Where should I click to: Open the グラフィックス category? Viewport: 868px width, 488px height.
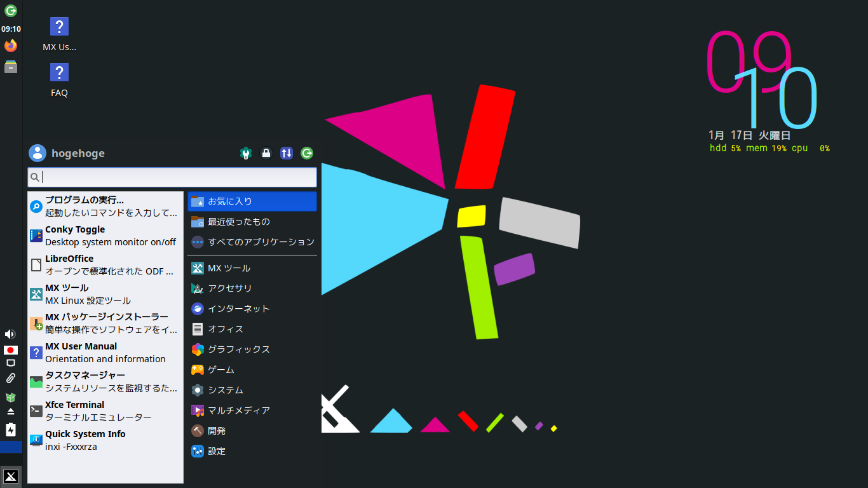pos(252,349)
